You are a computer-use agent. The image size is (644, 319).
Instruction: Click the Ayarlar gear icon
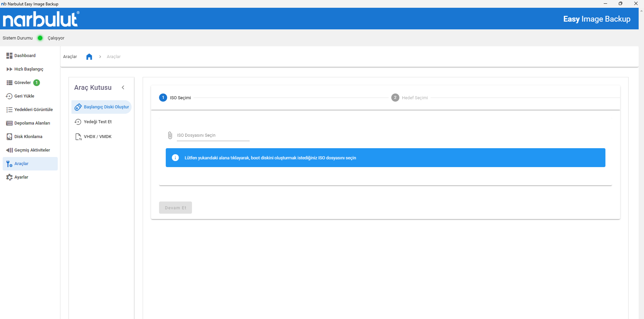pos(9,177)
